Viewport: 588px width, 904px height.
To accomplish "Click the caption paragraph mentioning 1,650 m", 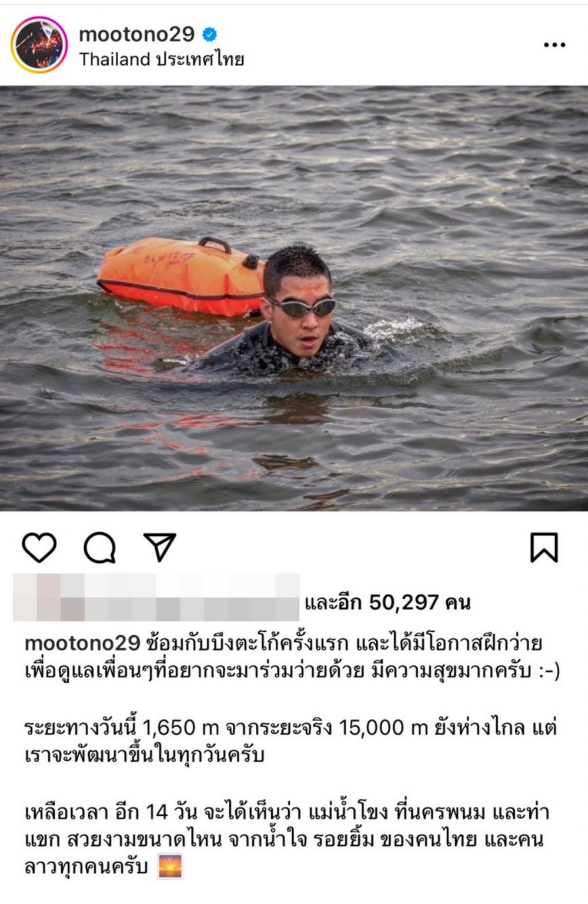I will [290, 741].
